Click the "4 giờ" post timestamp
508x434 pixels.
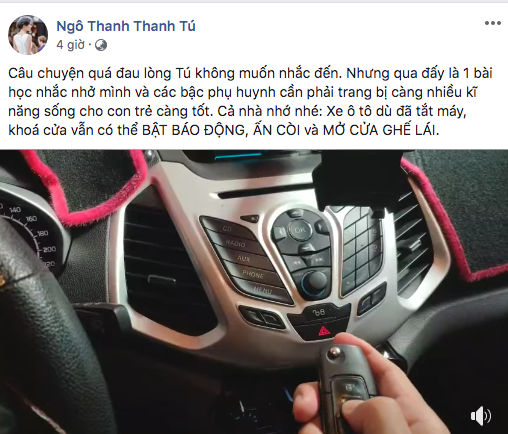pos(70,45)
